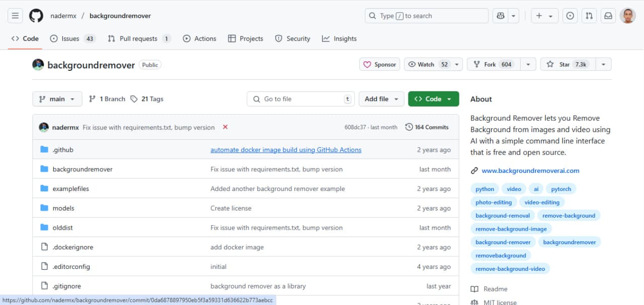Screen dimensions: 644x305
Task: Click the .editorconfig file icon
Action: (44, 267)
